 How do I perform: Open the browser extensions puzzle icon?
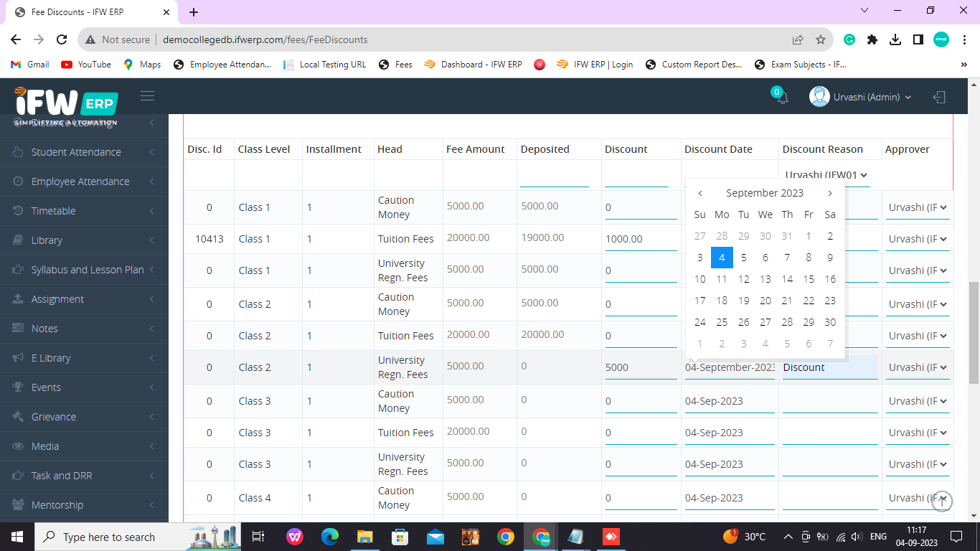pyautogui.click(x=872, y=39)
